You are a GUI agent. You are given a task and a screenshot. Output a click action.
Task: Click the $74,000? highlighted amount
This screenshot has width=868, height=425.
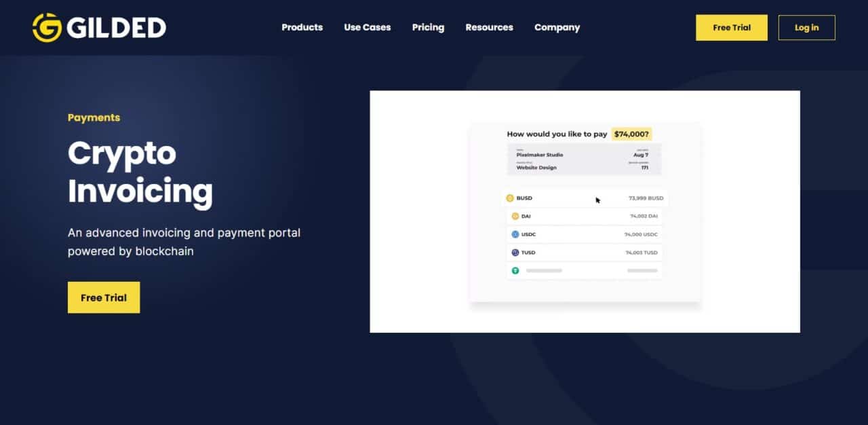click(x=632, y=134)
